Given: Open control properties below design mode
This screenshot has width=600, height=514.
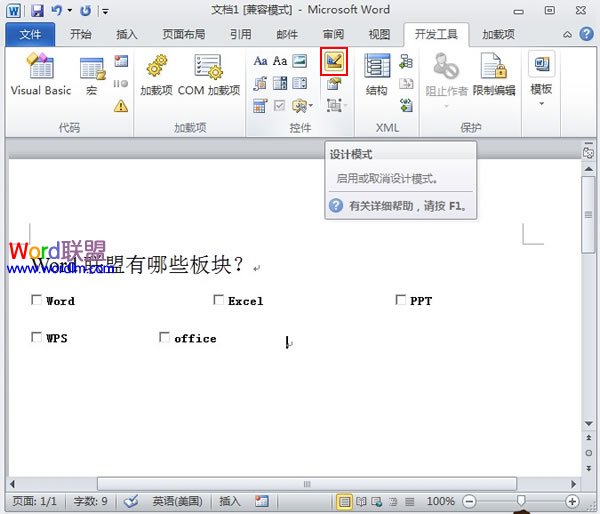Looking at the screenshot, I should click(334, 83).
